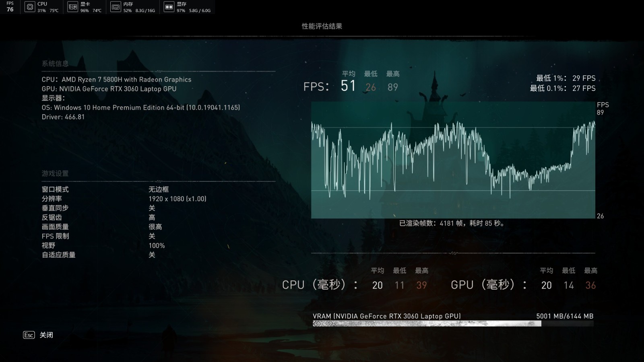
Task: Click the GPU minimum time 14
Action: pos(568,285)
